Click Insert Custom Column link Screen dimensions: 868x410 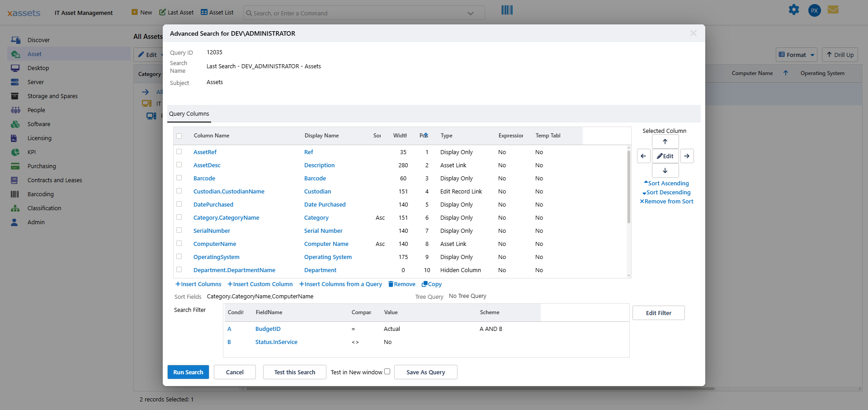[260, 284]
